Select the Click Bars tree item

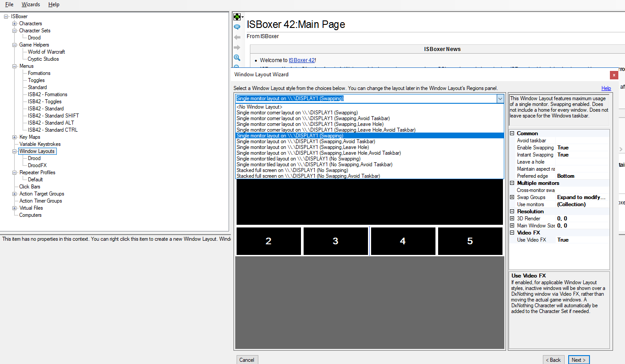click(x=30, y=187)
